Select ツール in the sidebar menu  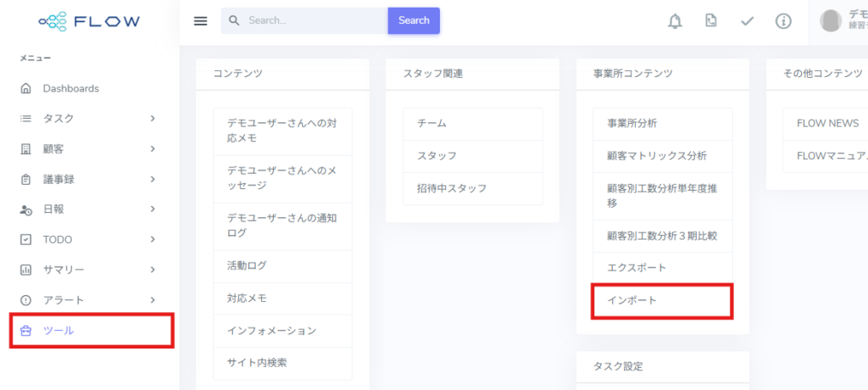point(58,331)
